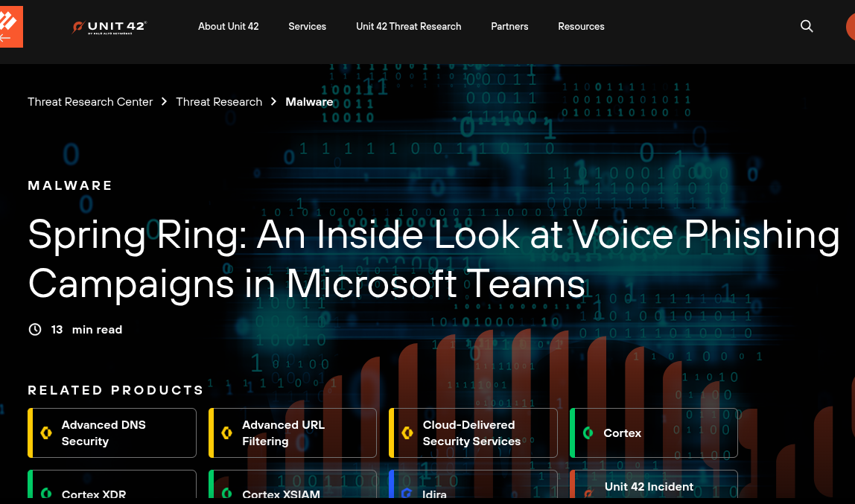The width and height of the screenshot is (855, 504).
Task: Open the Unit 42 Incident product card
Action: [653, 485]
